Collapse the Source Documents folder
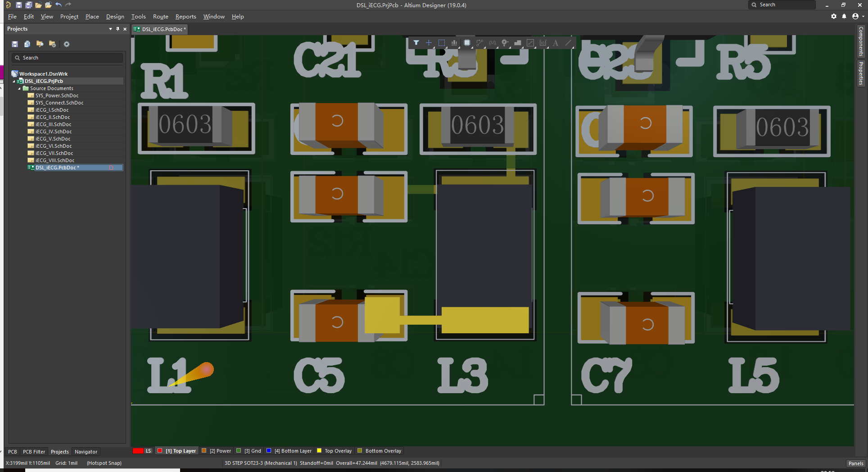The image size is (868, 472). [20, 88]
